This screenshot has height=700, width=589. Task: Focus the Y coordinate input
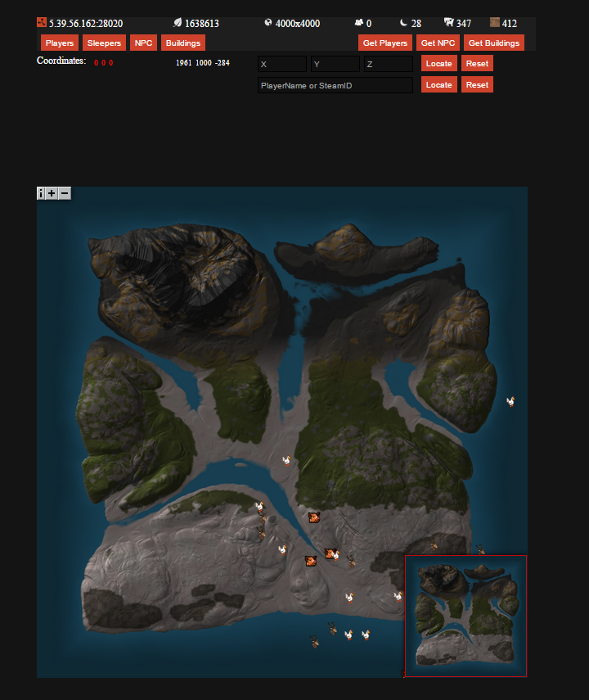(335, 64)
